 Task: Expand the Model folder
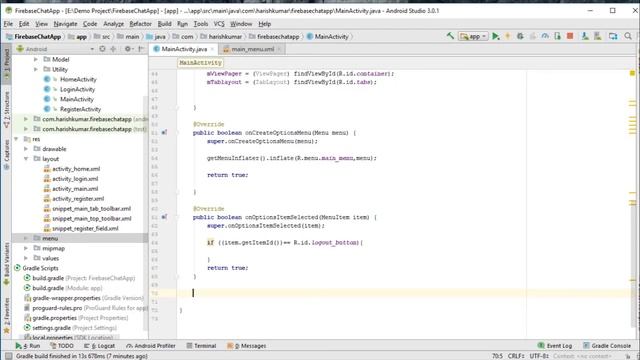click(x=36, y=60)
